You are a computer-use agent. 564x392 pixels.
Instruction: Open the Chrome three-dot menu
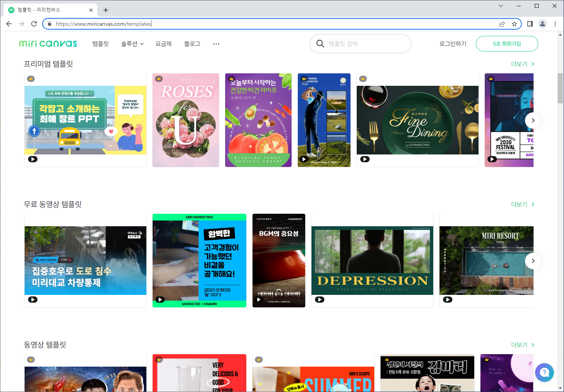(x=555, y=24)
